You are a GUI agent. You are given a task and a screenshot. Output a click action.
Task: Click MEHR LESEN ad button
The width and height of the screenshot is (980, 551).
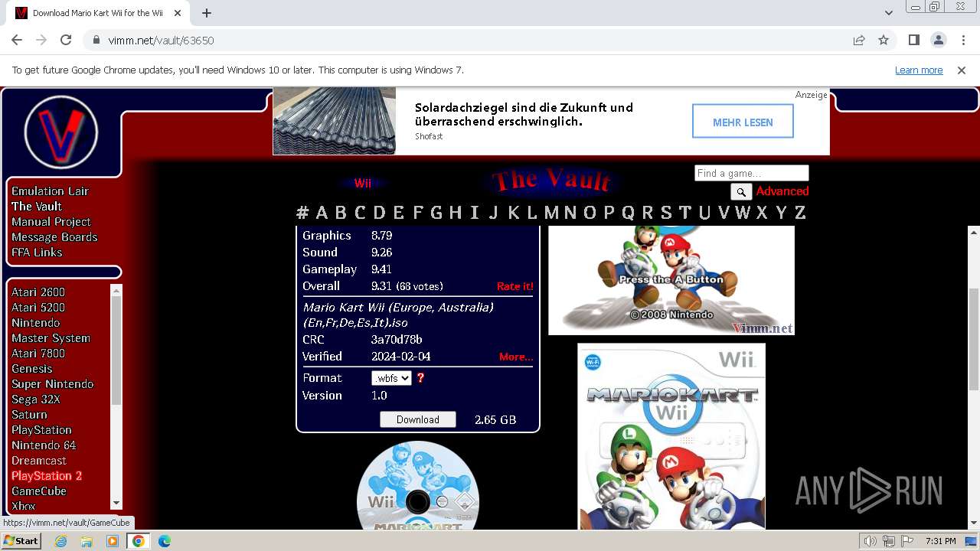743,122
